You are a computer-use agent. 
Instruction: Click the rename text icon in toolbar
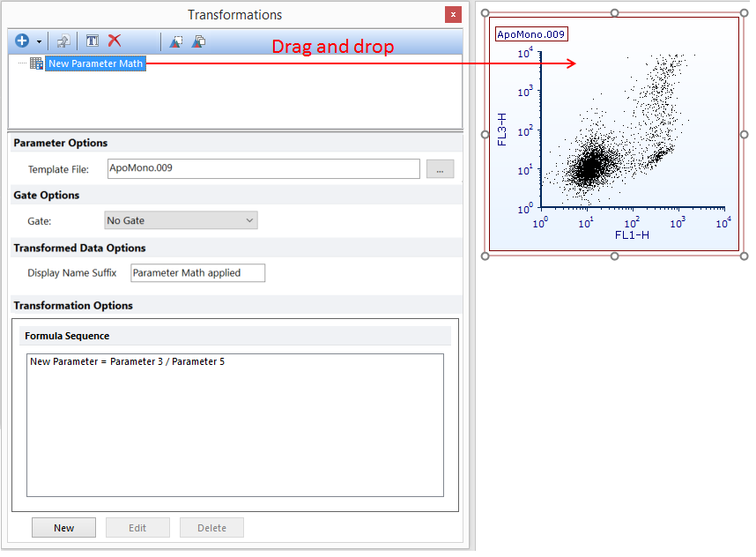click(93, 41)
